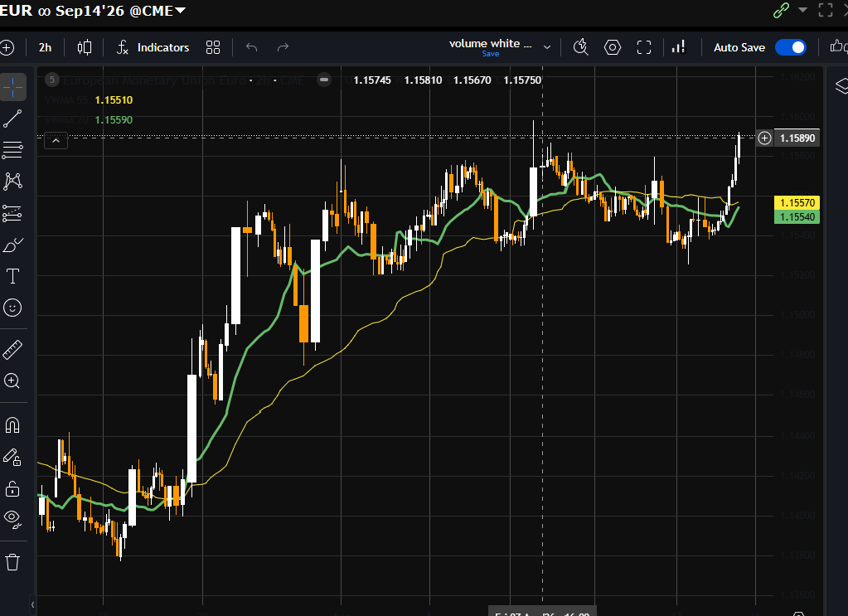This screenshot has width=848, height=616.
Task: Toggle lock all drawing tools
Action: pyautogui.click(x=12, y=489)
